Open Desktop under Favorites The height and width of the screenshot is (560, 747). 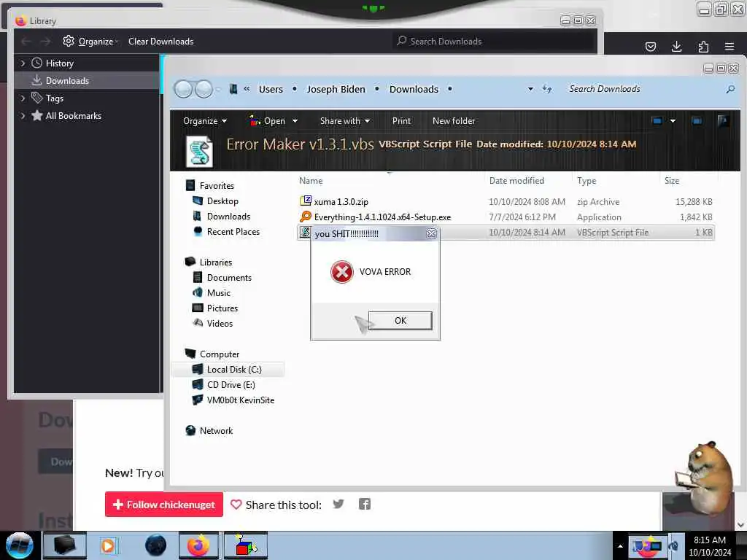[222, 201]
